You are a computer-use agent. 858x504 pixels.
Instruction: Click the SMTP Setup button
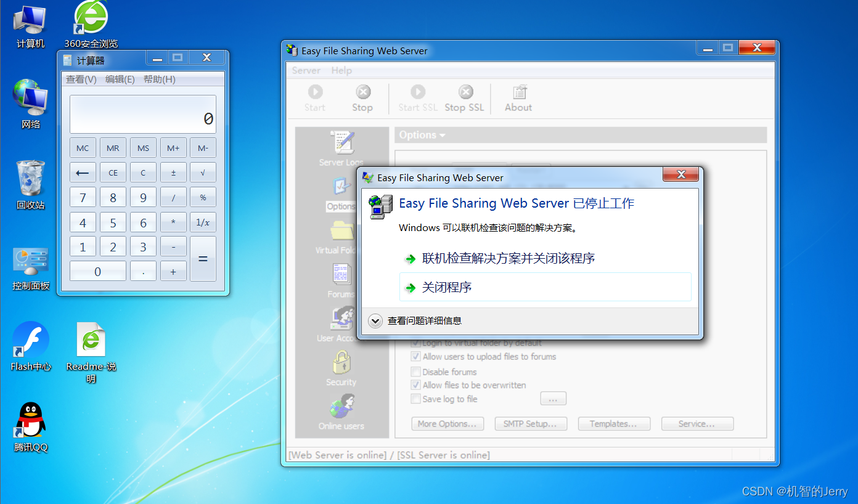click(x=531, y=423)
